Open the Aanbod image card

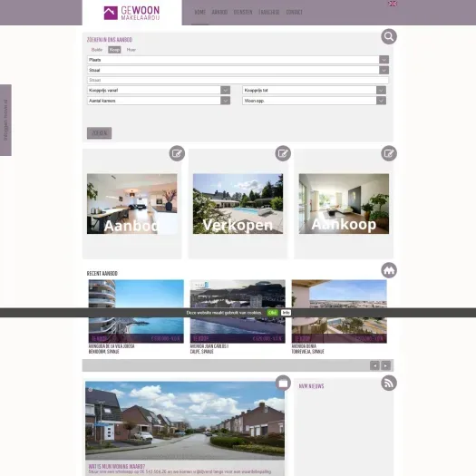[x=132, y=204]
